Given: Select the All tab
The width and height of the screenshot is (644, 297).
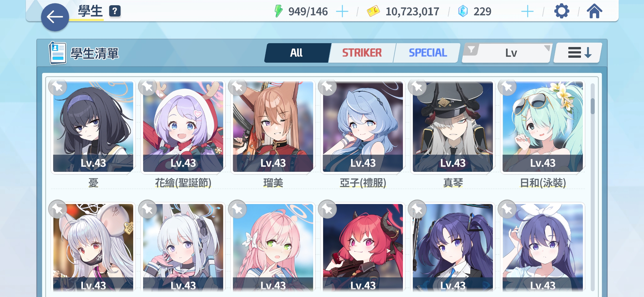Looking at the screenshot, I should [x=297, y=53].
